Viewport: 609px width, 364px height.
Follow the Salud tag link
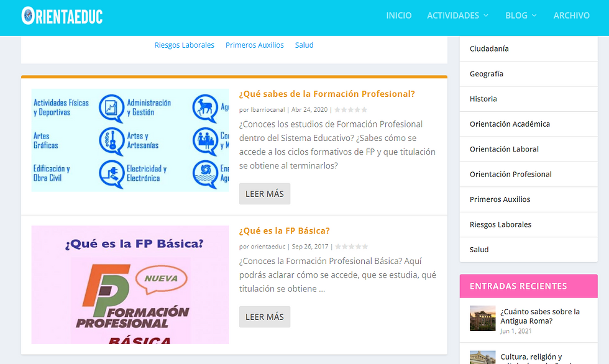pos(304,45)
